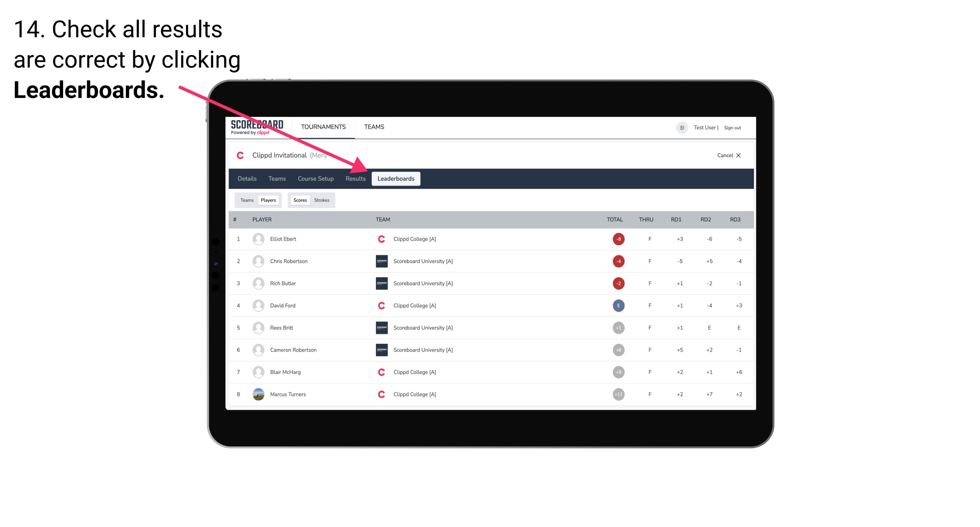The image size is (980, 527).
Task: Select the Players filter button
Action: point(269,200)
